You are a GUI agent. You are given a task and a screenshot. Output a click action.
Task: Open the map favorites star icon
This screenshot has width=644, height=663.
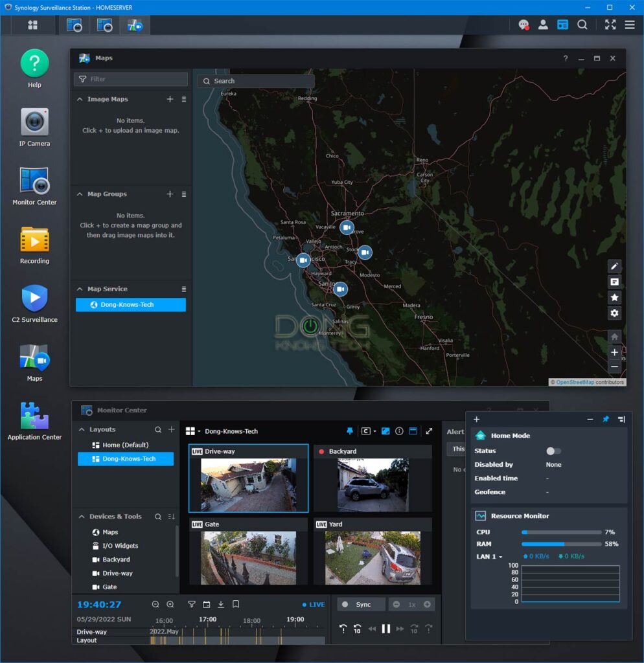(x=614, y=297)
